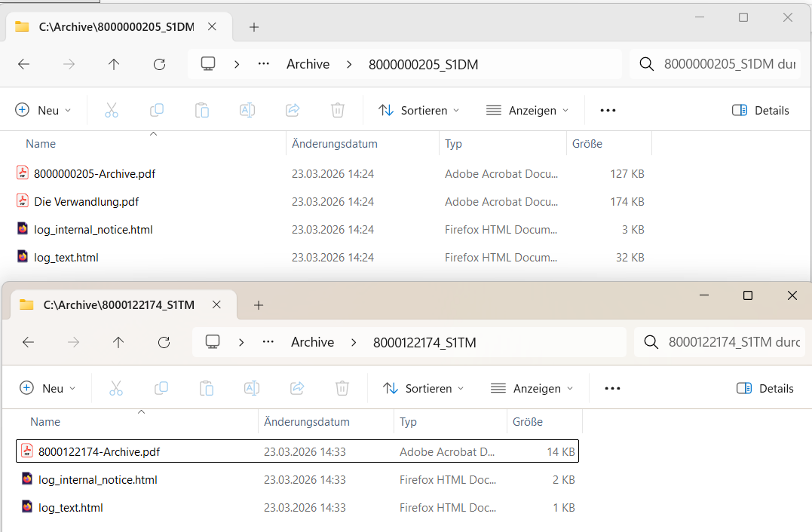Click Back arrow in 8000000205_S1DM window
The image size is (812, 532).
pyautogui.click(x=24, y=65)
